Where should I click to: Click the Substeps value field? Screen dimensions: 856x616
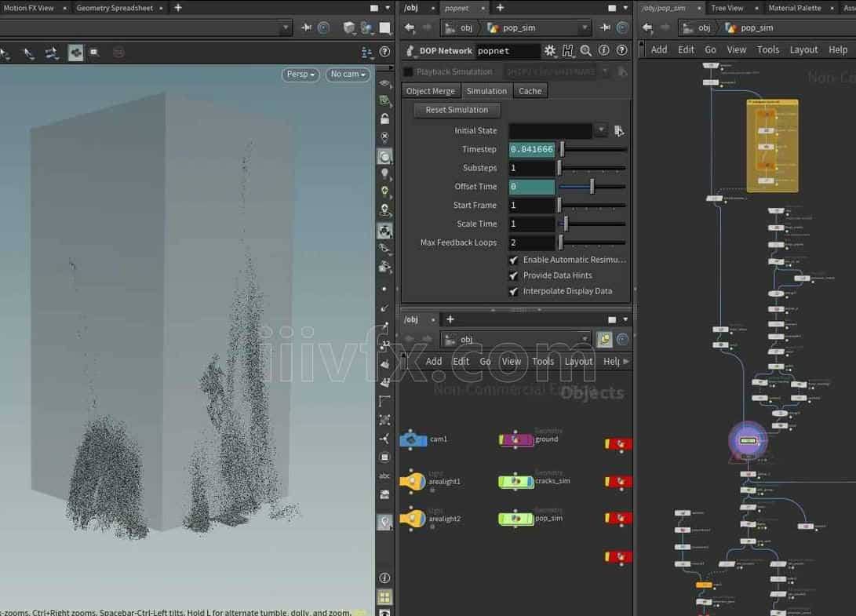[532, 168]
